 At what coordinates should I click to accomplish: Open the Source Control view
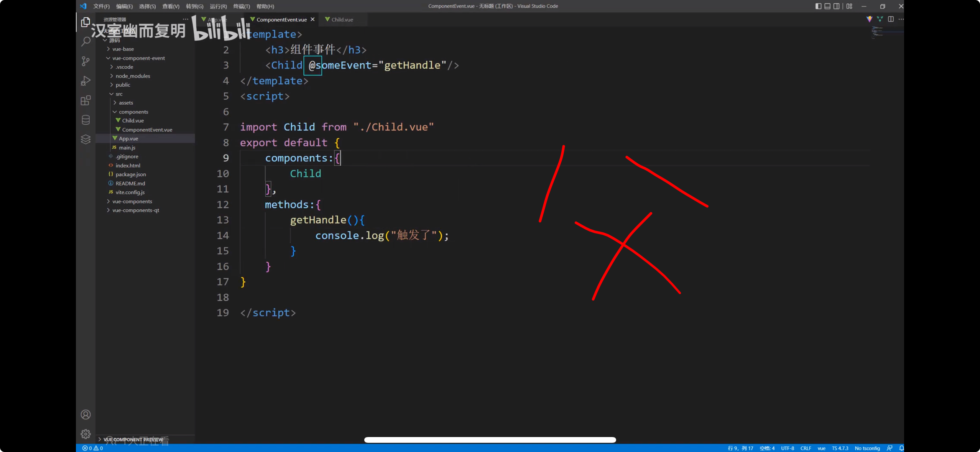tap(86, 61)
